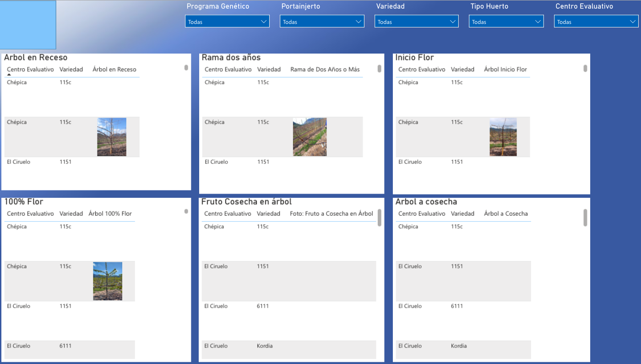
Task: Click 1151 cell in 100% Flor table
Action: click(x=65, y=306)
